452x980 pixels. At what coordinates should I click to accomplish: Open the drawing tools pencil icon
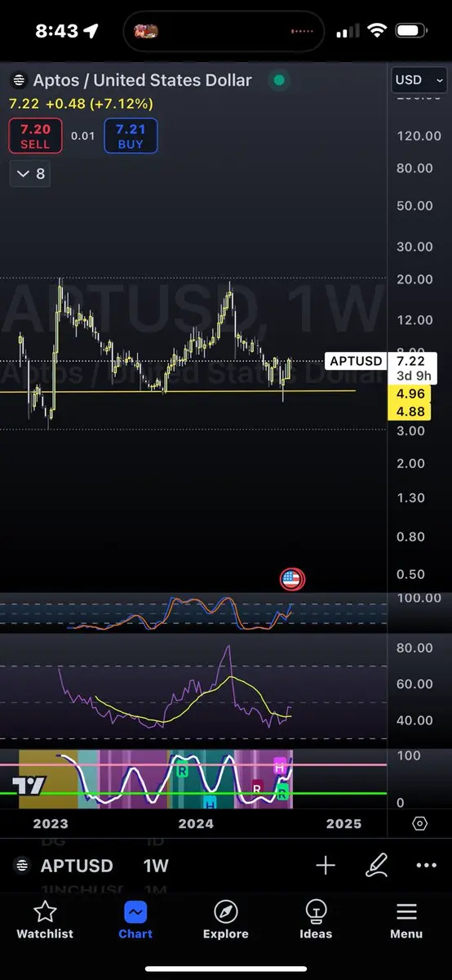click(x=376, y=866)
